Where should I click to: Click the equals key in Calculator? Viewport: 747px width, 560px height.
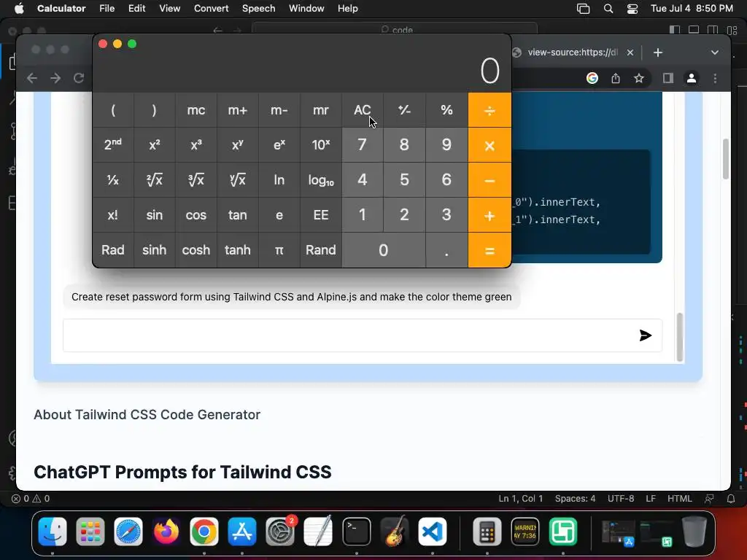click(x=489, y=250)
